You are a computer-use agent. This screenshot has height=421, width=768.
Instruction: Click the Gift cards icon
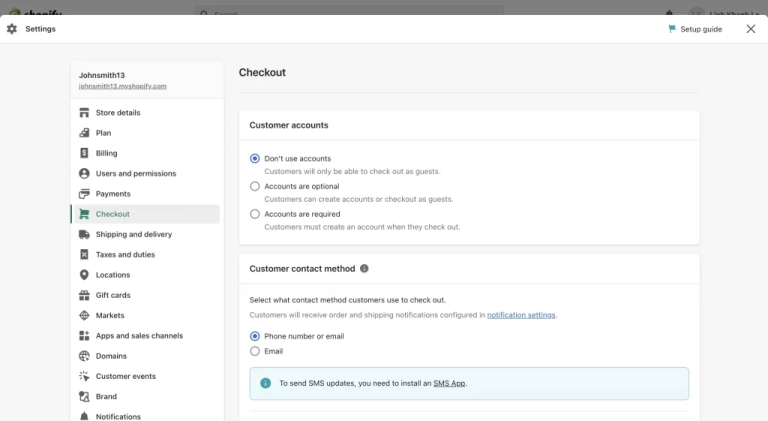click(84, 295)
